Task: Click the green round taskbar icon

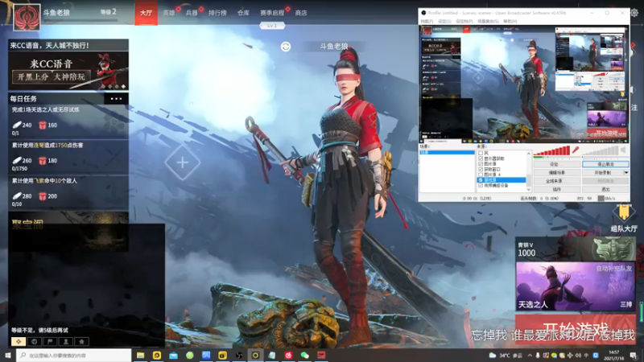Action: tap(190, 356)
